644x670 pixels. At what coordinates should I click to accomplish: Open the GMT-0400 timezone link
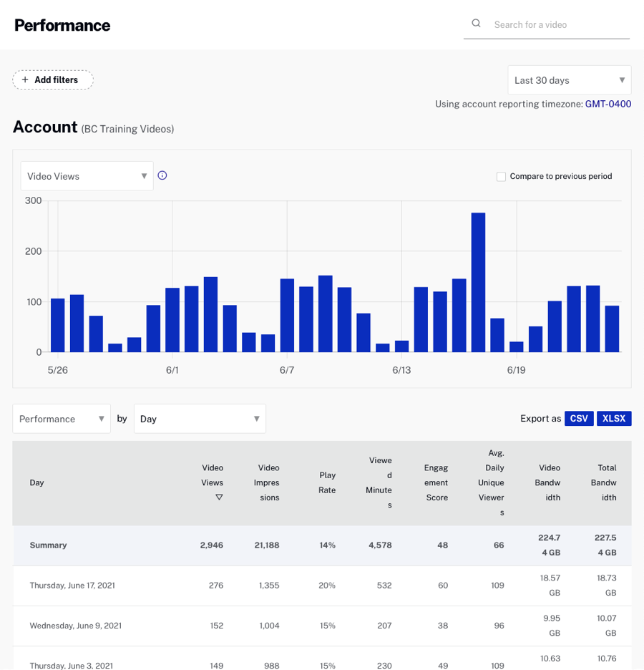pos(608,104)
